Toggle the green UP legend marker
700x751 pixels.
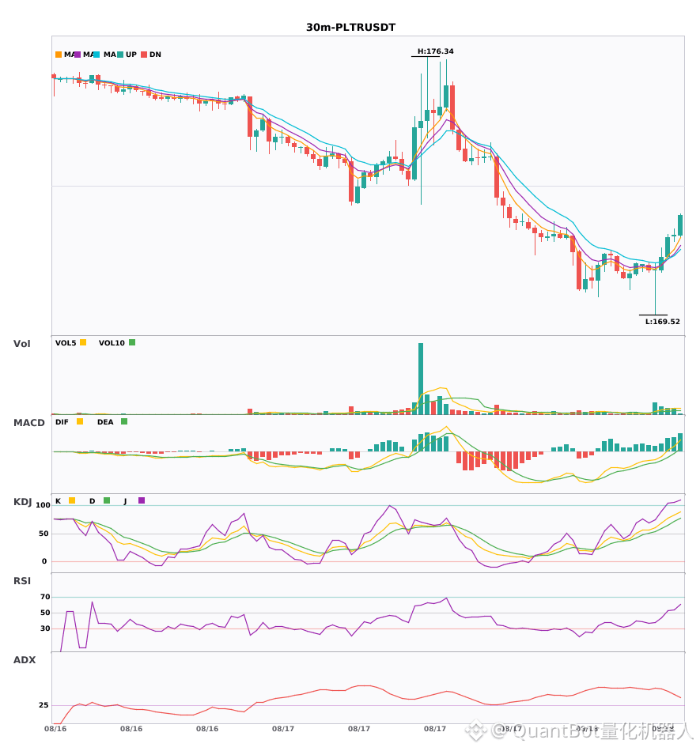(120, 55)
